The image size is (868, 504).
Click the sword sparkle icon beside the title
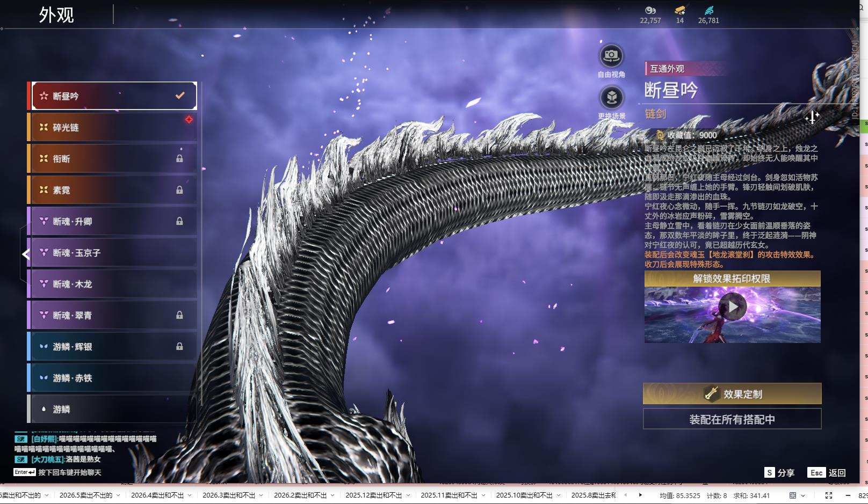pos(812,117)
